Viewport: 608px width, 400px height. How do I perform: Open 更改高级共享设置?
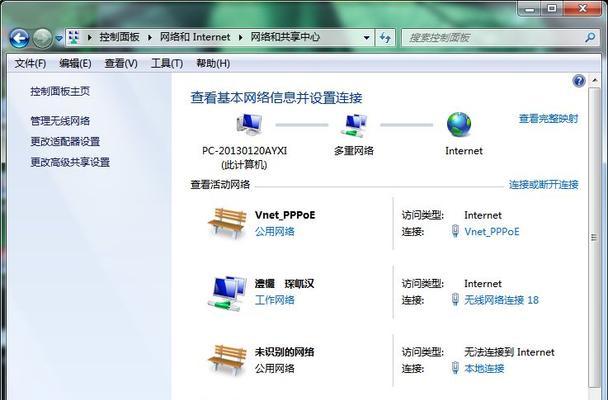click(x=70, y=162)
